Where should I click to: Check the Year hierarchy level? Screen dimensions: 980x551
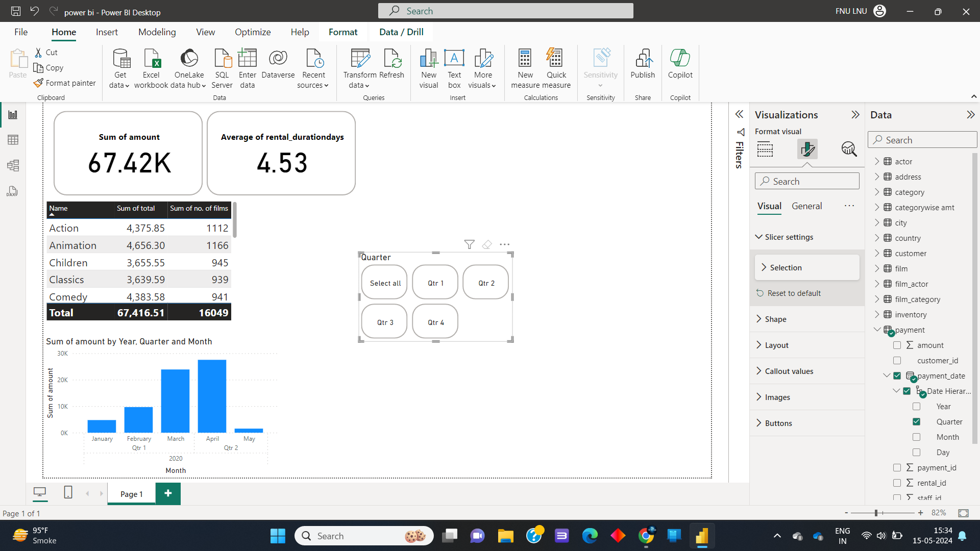point(916,407)
